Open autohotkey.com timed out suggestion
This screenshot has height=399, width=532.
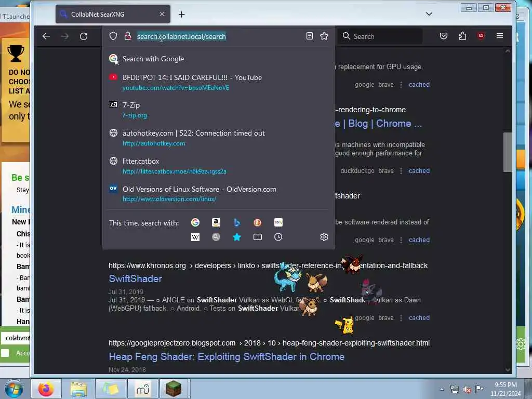[219, 138]
